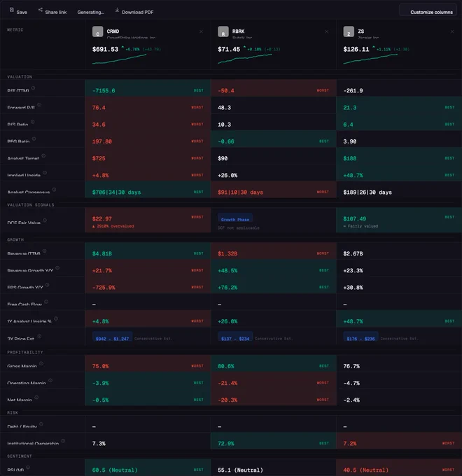Click ZS price $126.11

(356, 49)
